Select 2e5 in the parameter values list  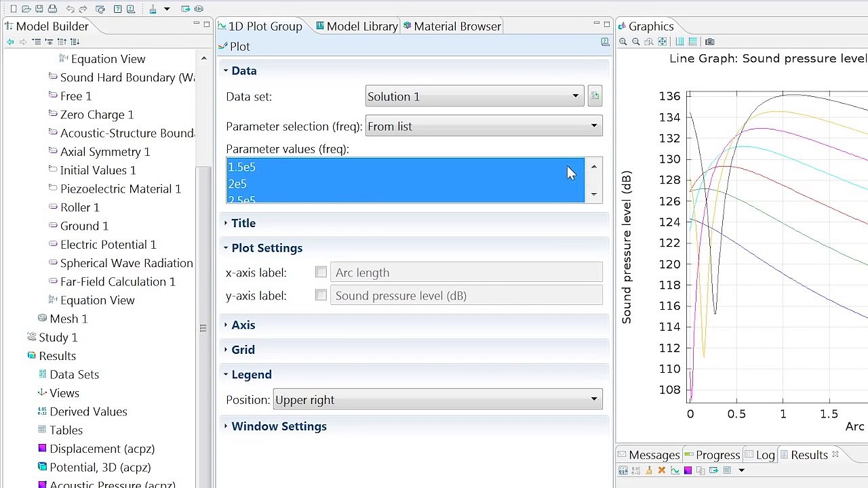click(x=238, y=184)
